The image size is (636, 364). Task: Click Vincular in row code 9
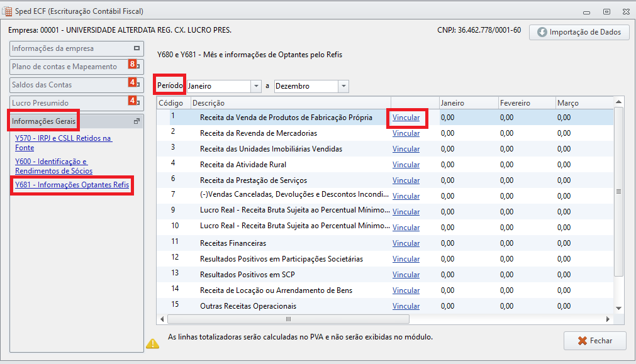406,212
